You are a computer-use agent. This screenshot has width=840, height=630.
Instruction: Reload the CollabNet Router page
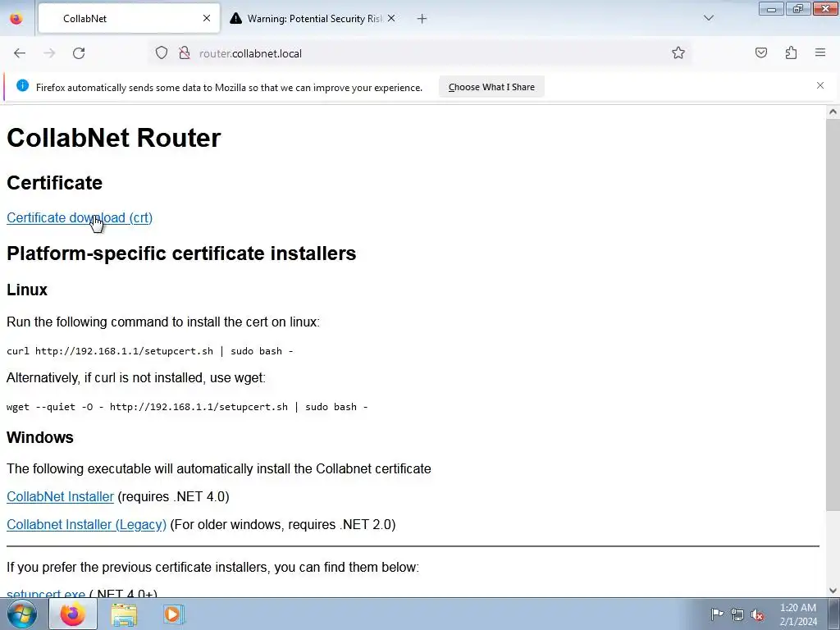(79, 53)
